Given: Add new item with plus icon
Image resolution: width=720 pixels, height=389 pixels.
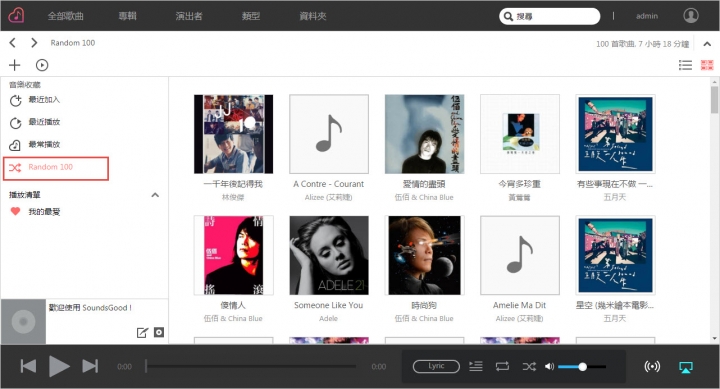Looking at the screenshot, I should point(15,65).
